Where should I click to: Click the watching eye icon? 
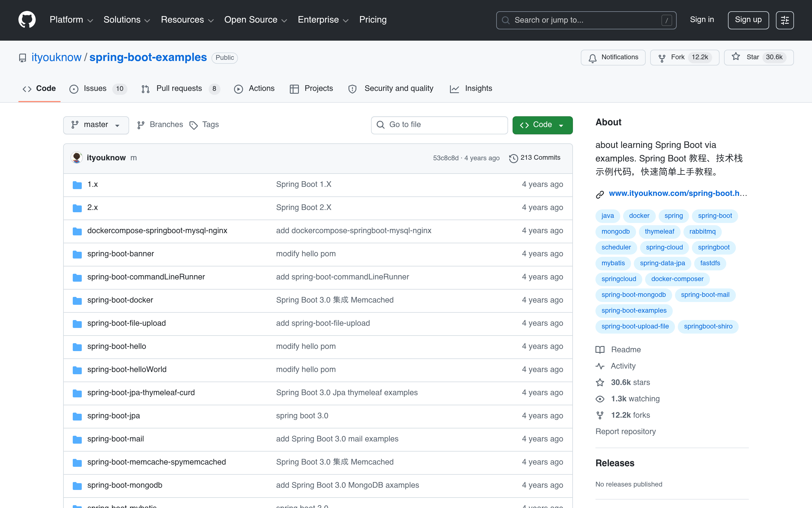click(600, 399)
